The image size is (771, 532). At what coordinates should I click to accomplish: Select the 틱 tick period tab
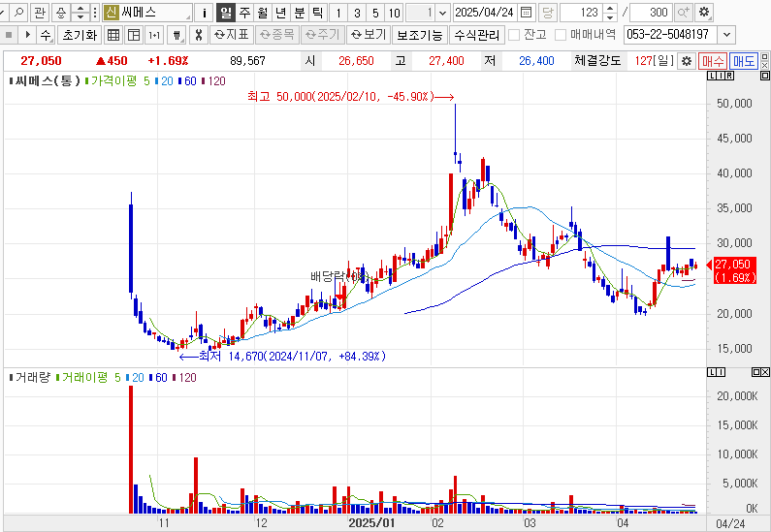[x=318, y=13]
